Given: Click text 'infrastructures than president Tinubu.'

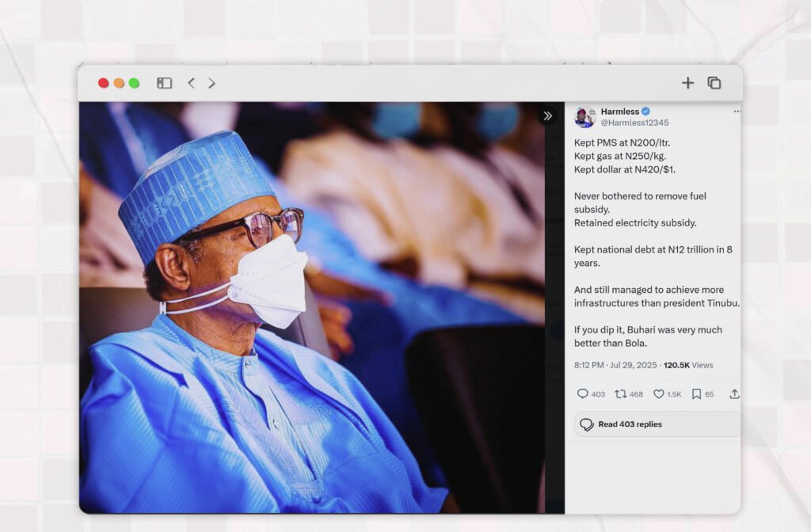Looking at the screenshot, I should coord(657,303).
